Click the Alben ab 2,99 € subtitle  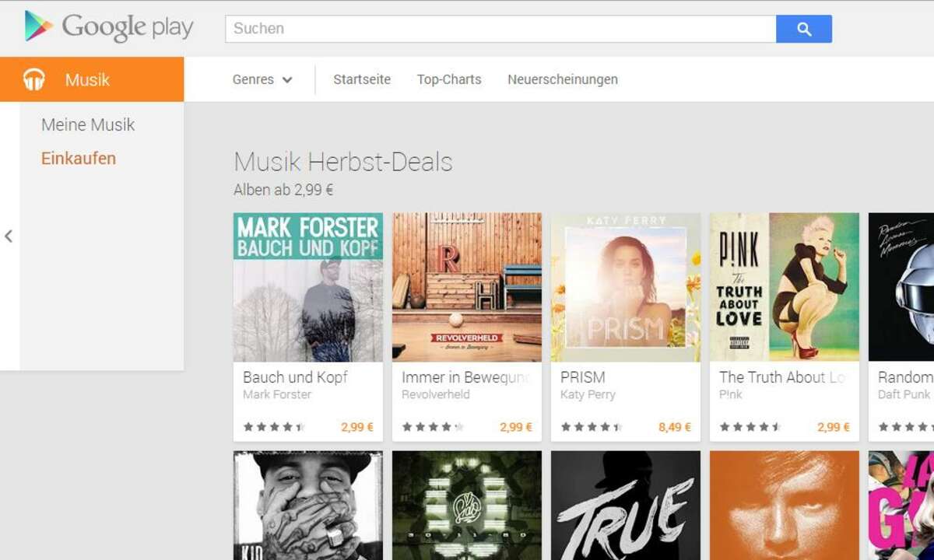[x=283, y=190]
